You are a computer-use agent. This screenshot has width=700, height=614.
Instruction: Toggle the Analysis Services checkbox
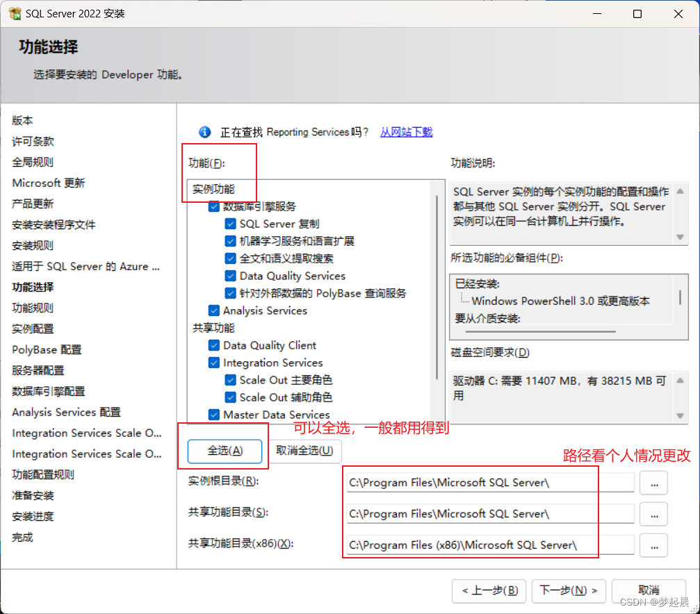[x=214, y=310]
